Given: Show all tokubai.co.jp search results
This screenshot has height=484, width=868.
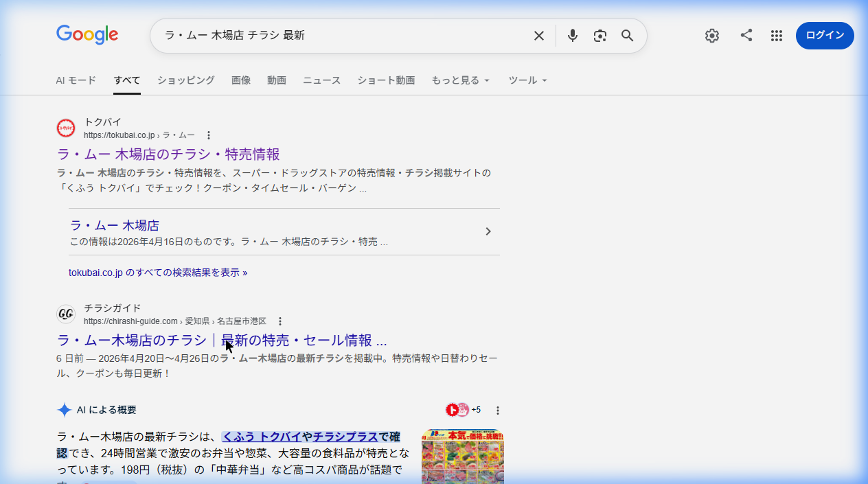Looking at the screenshot, I should (x=158, y=273).
